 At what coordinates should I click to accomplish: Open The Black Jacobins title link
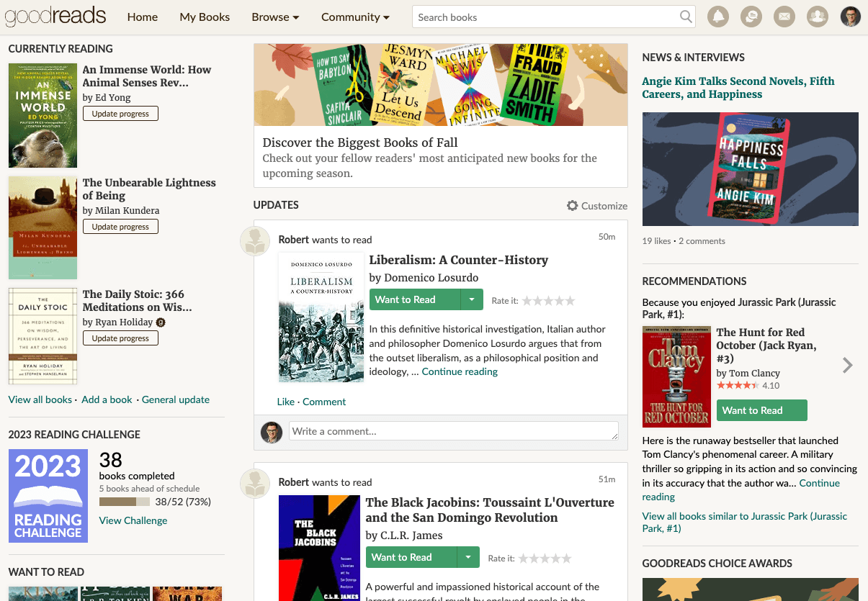point(490,510)
